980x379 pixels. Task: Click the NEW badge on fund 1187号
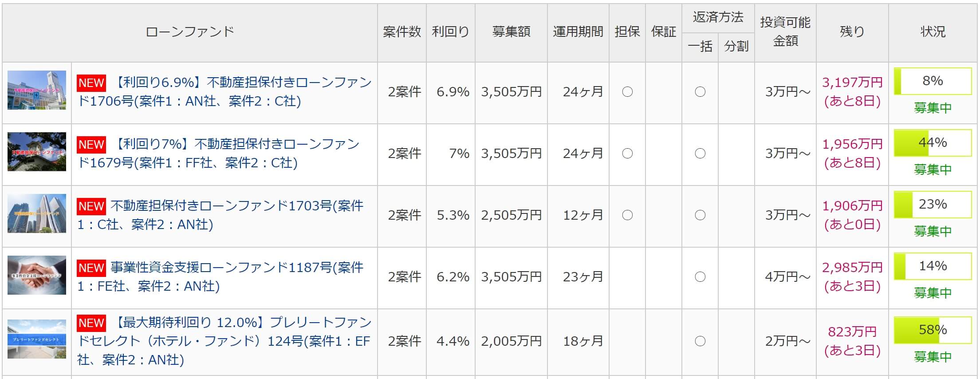pos(91,268)
